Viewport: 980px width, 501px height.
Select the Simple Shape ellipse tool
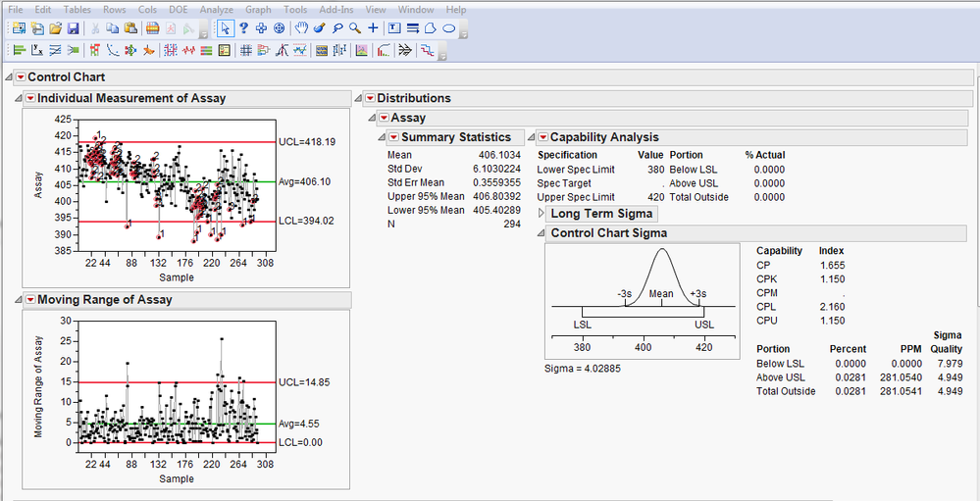click(448, 28)
